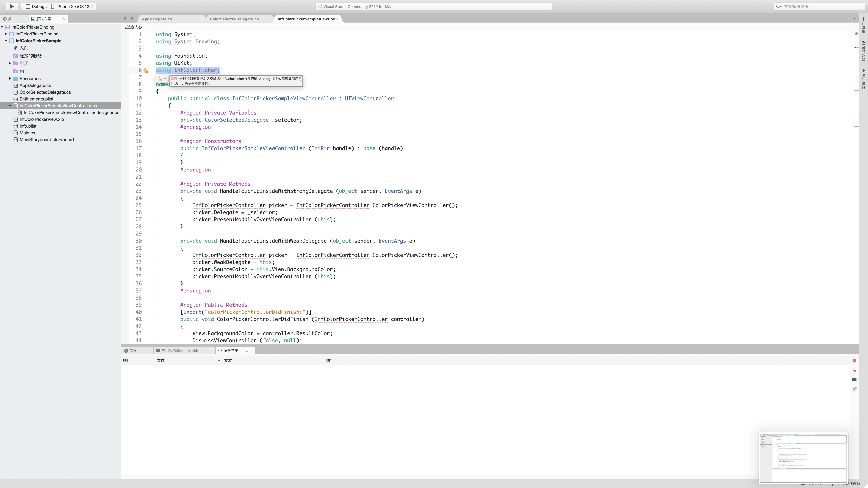The width and height of the screenshot is (868, 488).
Task: Select Main.cs in the solution tree
Action: (x=27, y=133)
